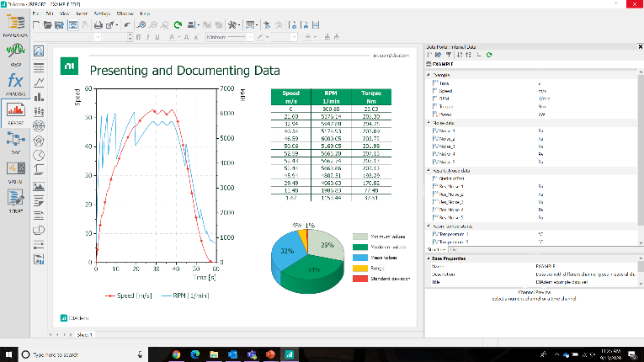Select the polar plot tool in palette
The height and width of the screenshot is (362, 644).
pos(39,125)
